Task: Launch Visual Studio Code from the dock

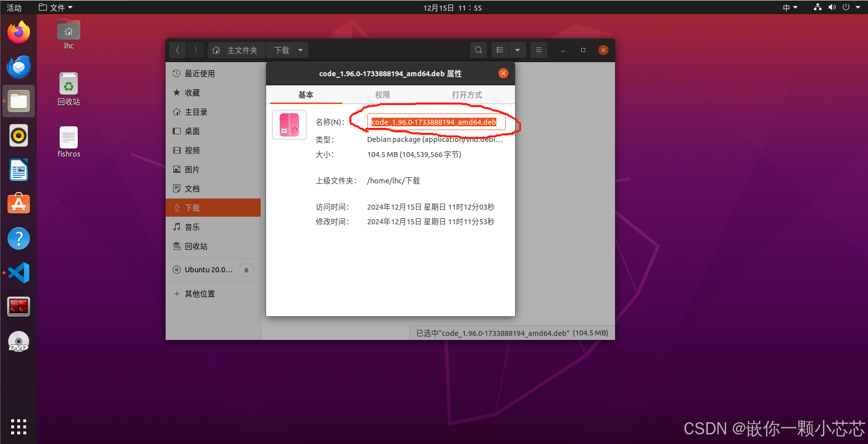Action: click(x=19, y=273)
